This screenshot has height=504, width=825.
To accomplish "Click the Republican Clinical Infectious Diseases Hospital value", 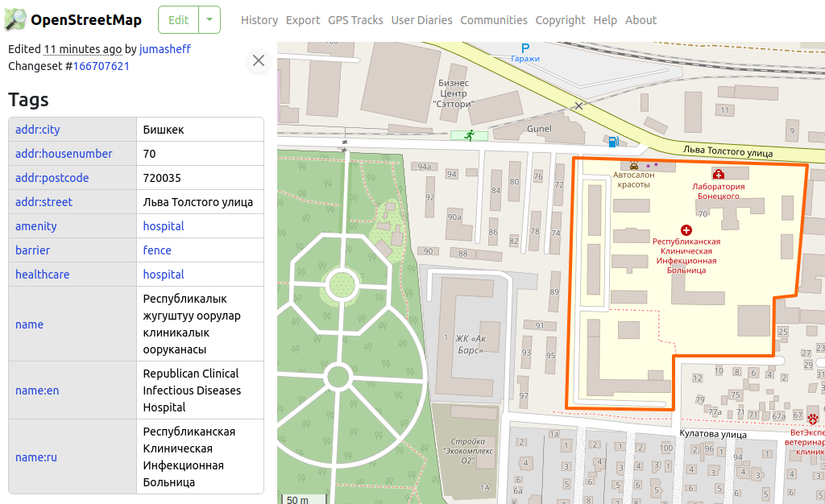I will tap(192, 390).
